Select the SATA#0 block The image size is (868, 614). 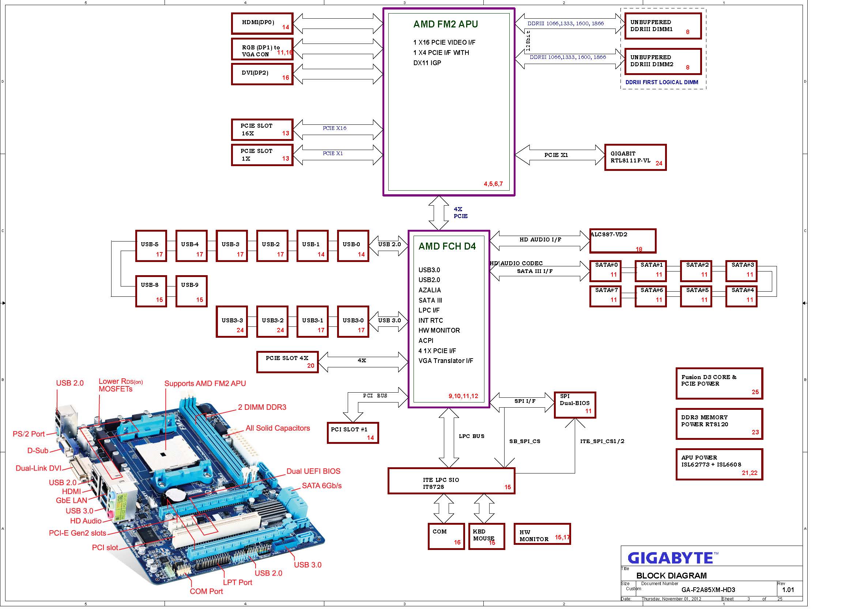pos(605,271)
